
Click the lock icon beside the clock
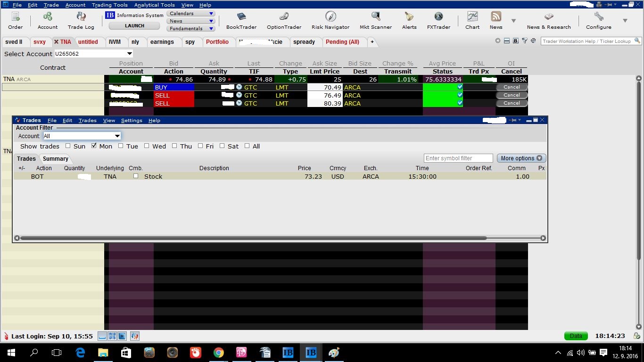[x=637, y=336]
